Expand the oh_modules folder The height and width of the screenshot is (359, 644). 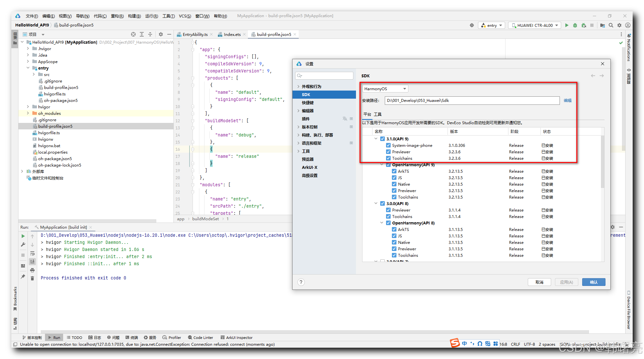(28, 113)
